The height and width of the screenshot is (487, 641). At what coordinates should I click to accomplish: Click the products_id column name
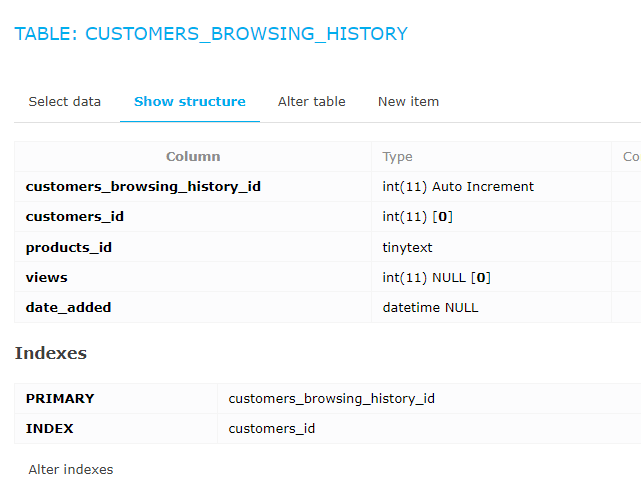(x=69, y=247)
